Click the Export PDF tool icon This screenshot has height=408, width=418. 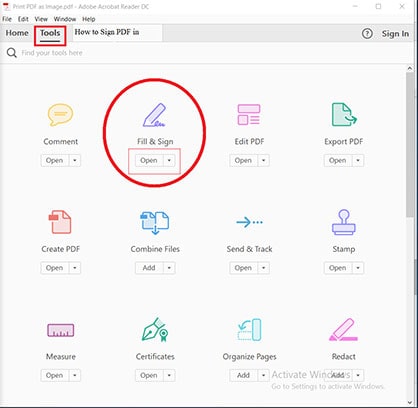click(x=344, y=114)
